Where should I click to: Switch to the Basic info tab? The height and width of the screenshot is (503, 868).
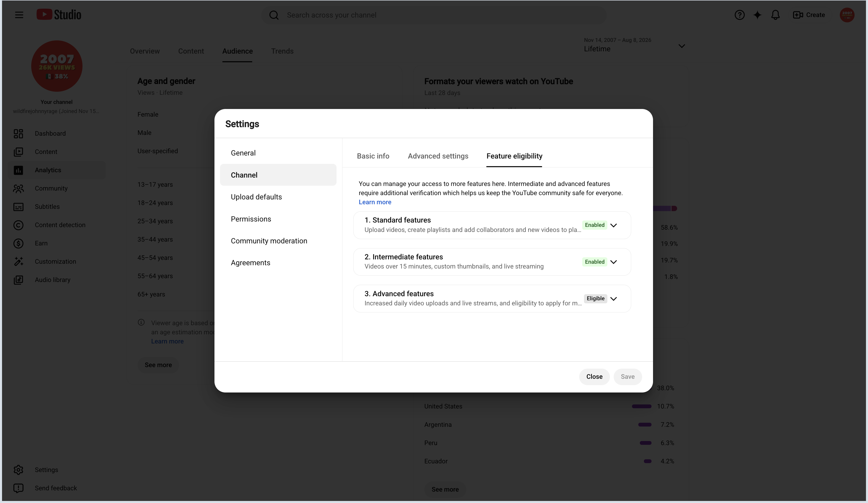click(x=373, y=156)
